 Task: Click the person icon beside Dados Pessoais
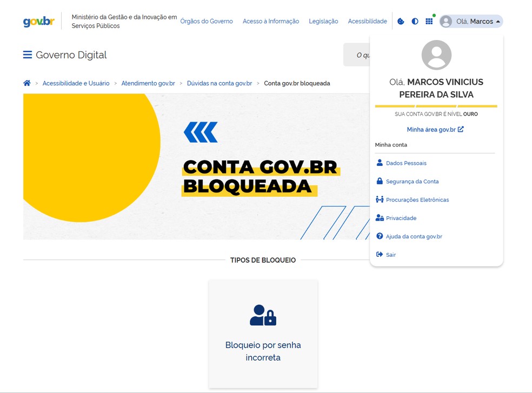(x=378, y=163)
